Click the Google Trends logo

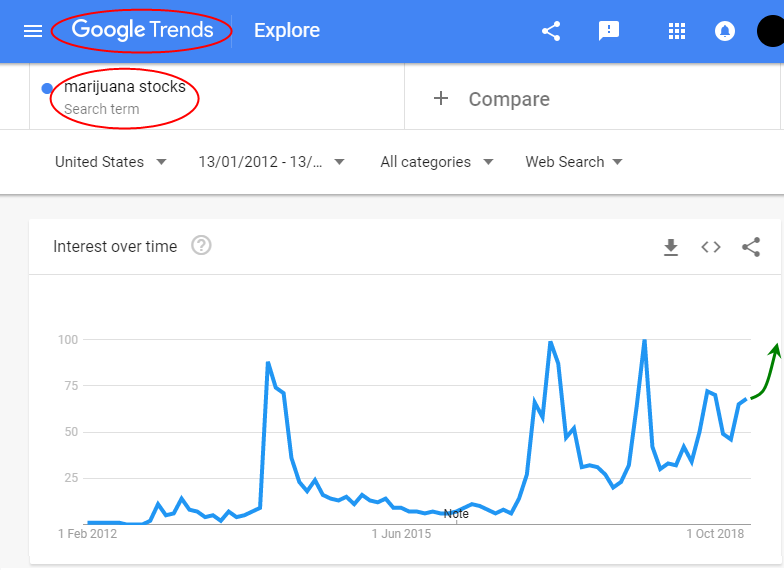142,30
